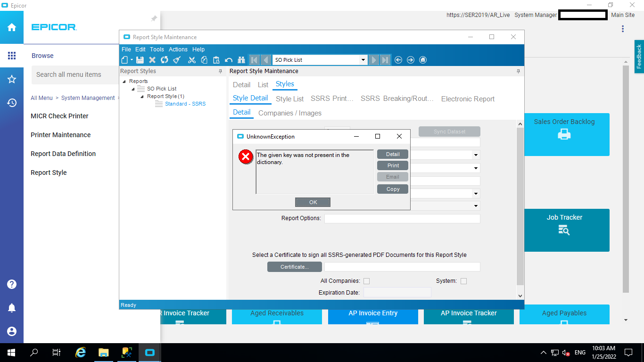
Task: Go to last record navigation icon
Action: (385, 60)
